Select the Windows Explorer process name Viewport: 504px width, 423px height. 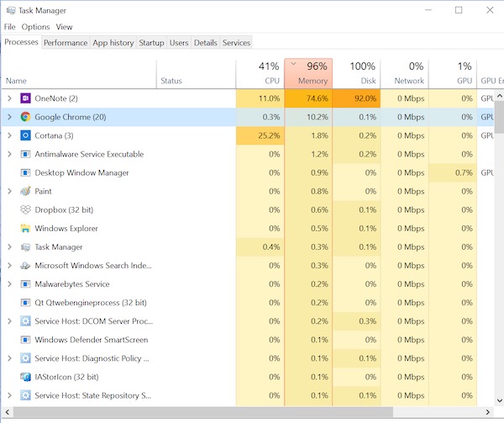pos(66,229)
